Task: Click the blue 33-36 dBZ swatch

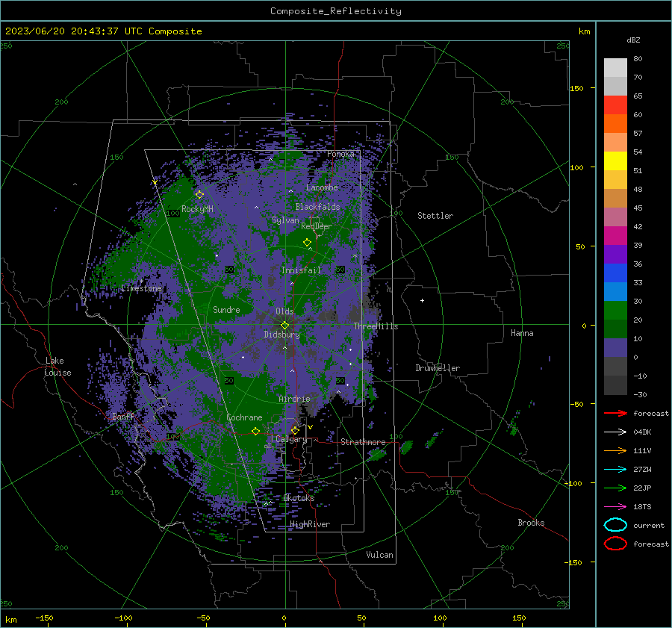Action: (x=615, y=273)
